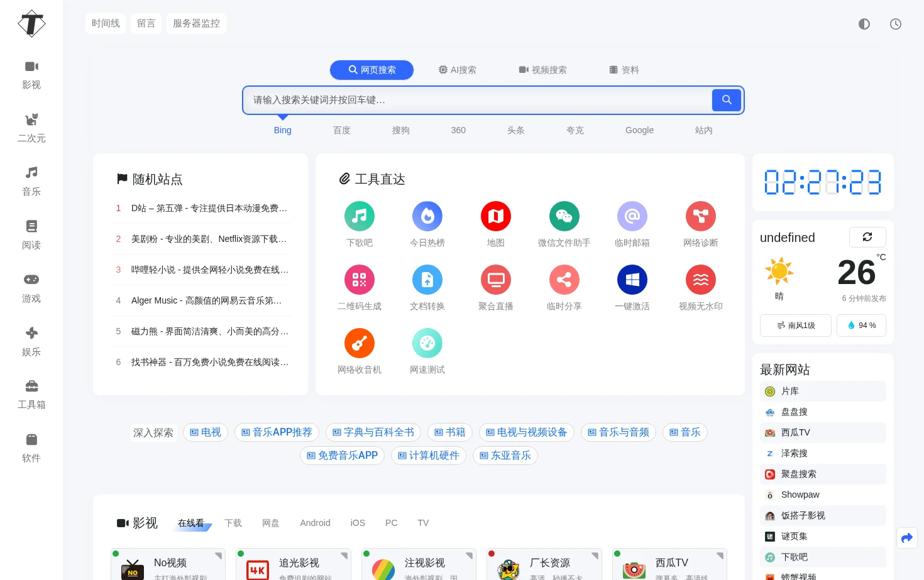Screen dimensions: 924x580
Task: Open the 时间线 top menu item
Action: (106, 23)
